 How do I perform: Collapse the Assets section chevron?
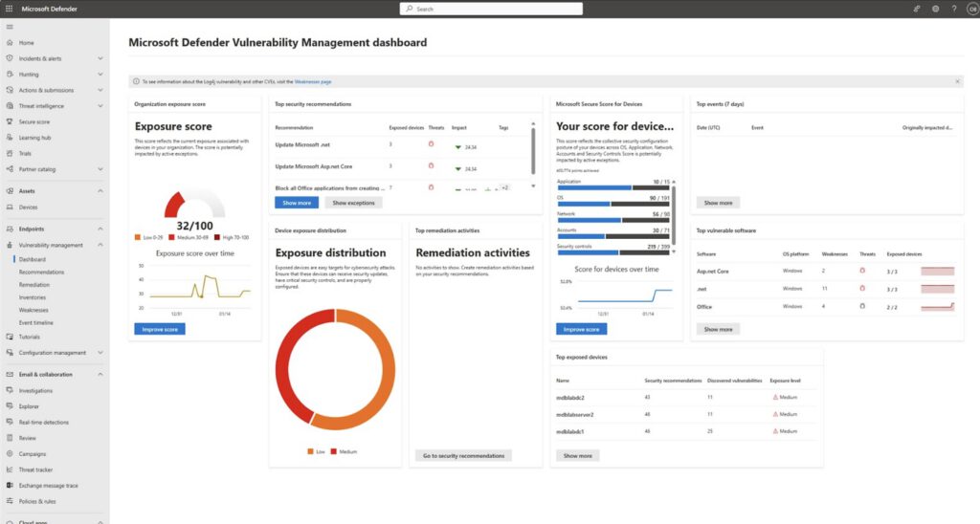pyautogui.click(x=100, y=191)
